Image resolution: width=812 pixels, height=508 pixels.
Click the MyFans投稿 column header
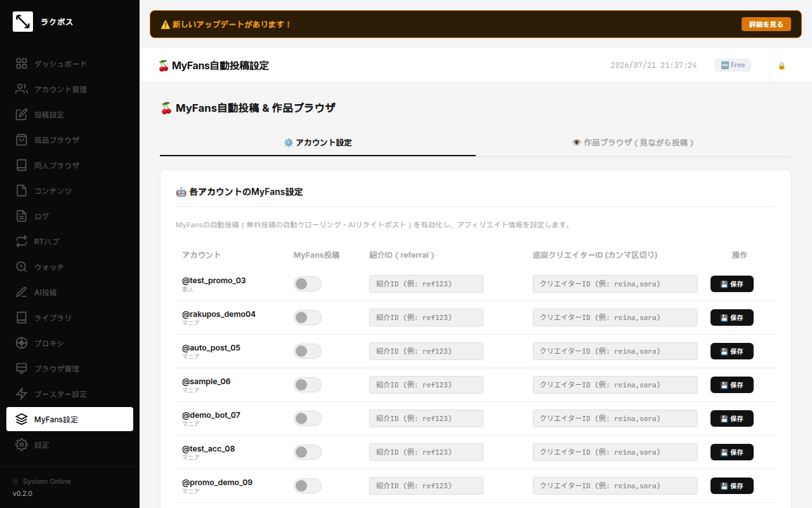(x=317, y=255)
